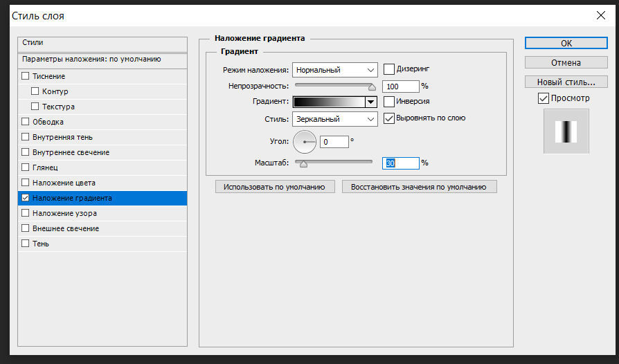Viewport: 619px width, 364px height.
Task: Uncheck Выровнять по слою
Action: click(389, 118)
